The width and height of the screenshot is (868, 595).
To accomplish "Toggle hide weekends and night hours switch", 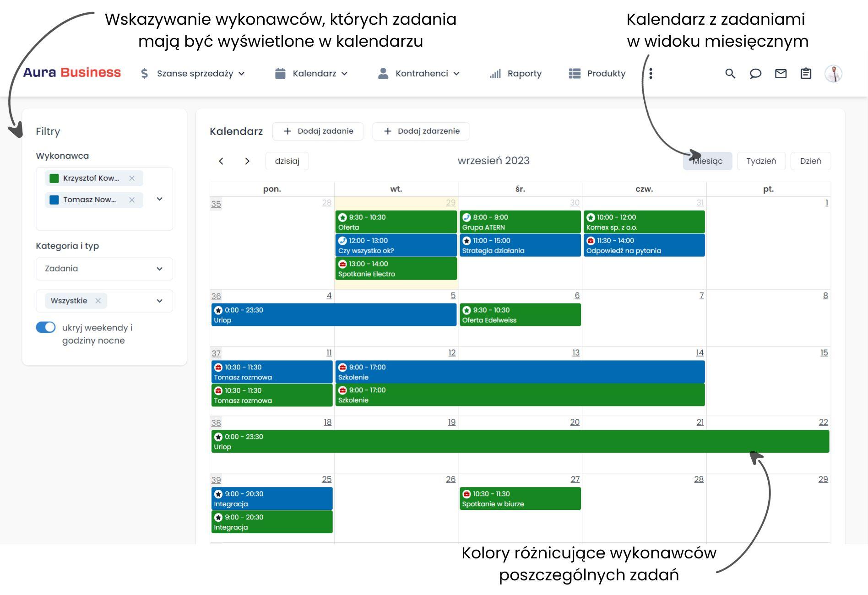I will tap(46, 327).
